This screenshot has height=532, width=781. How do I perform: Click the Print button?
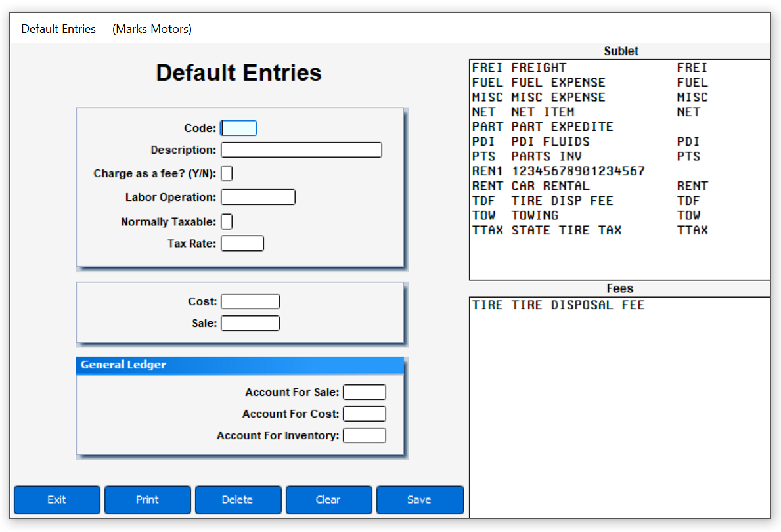click(x=147, y=499)
